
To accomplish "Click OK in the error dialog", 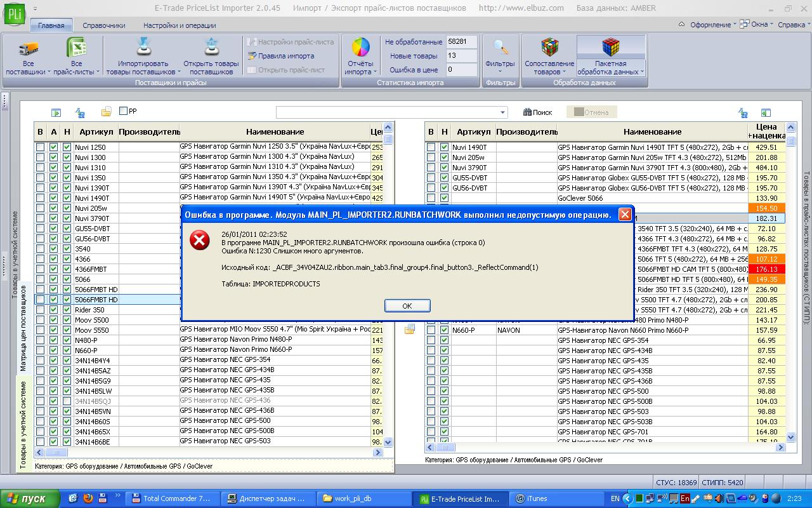I will click(407, 305).
